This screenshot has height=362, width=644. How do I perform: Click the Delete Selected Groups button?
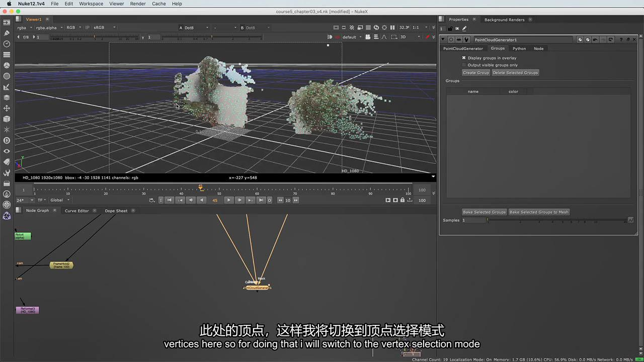tap(515, 72)
